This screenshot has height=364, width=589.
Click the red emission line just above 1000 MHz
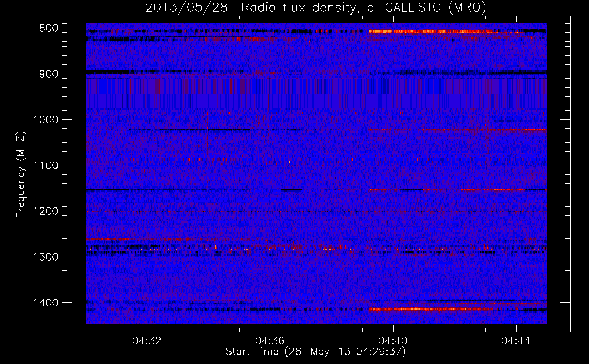coord(457,130)
